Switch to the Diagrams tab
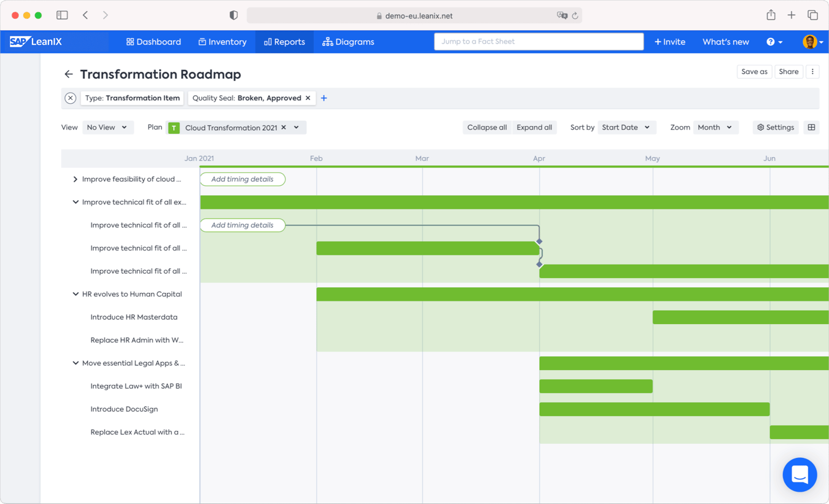829x504 pixels. coord(348,42)
